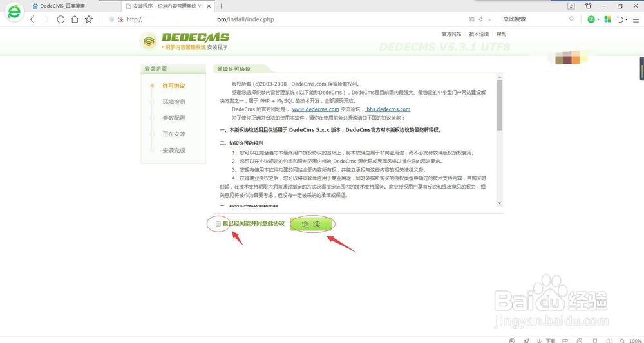The image size is (644, 343).
Task: Open the browser home page icon
Action: click(74, 19)
